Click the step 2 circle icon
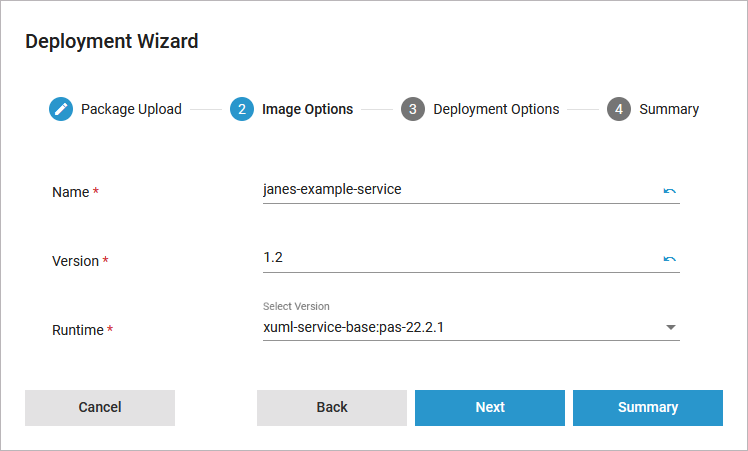This screenshot has width=748, height=451. point(241,109)
